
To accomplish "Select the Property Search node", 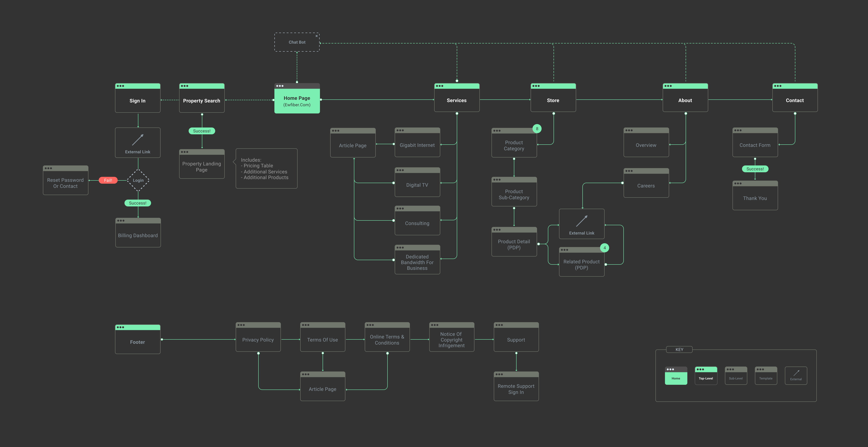I will coord(202,98).
